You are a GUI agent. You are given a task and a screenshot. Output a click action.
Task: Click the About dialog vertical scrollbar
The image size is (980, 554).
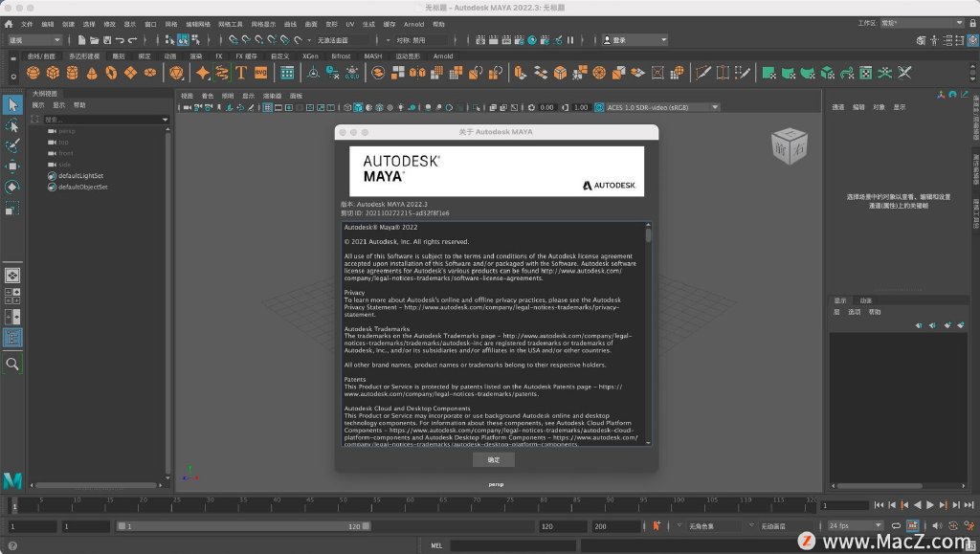[648, 333]
